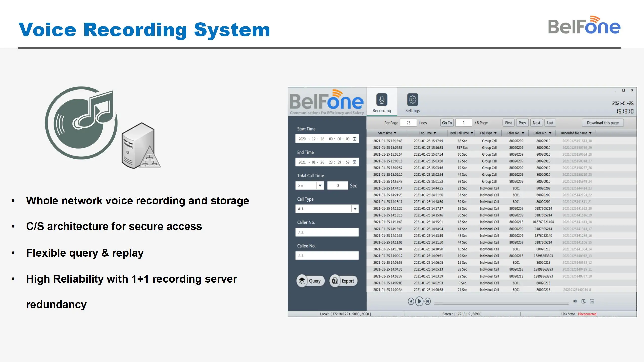Sort by Recorded file name column arrow
This screenshot has width=644, height=362.
[x=590, y=133]
